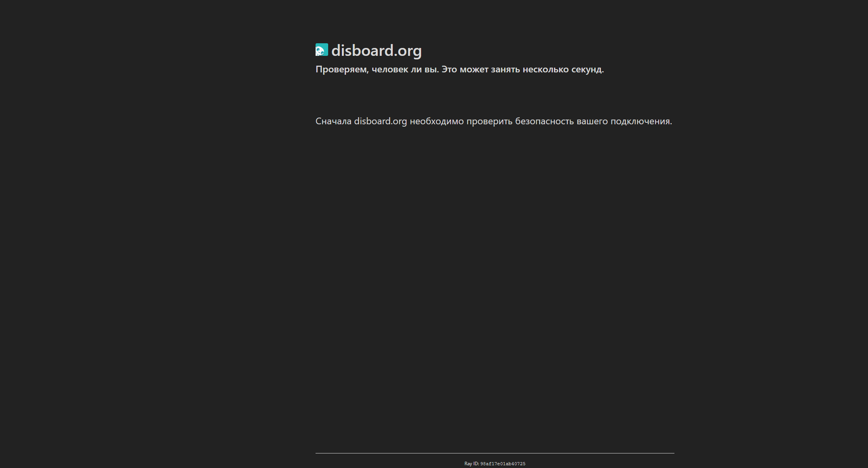
Task: Click the word "необходимо" in the paragraph
Action: pyautogui.click(x=437, y=121)
